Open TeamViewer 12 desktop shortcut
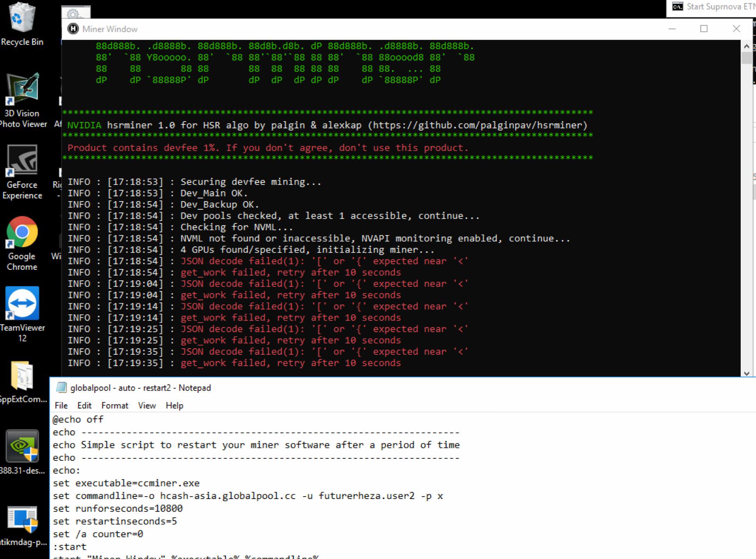Viewport: 756px width, 559px height. pos(22,315)
